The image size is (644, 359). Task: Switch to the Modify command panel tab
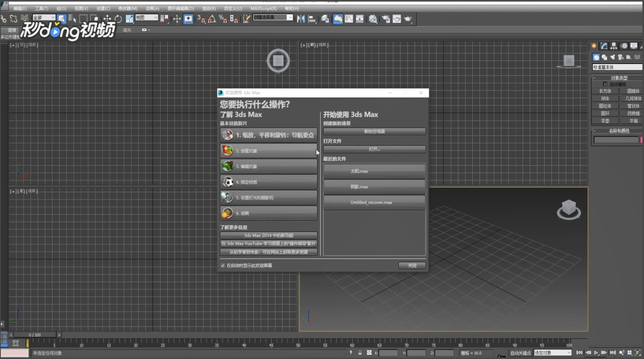(x=604, y=46)
